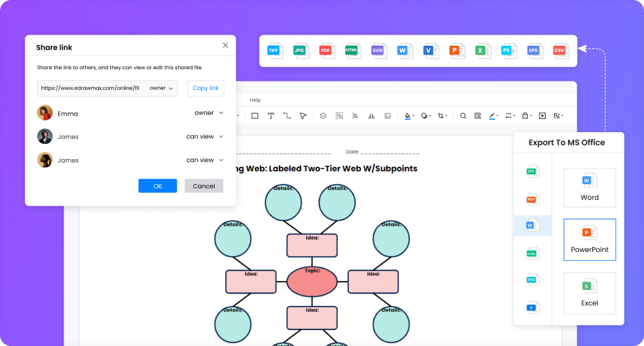Expand the link permission 'owner' dropdown
Screen dimensions: 644x346
pyautogui.click(x=161, y=89)
